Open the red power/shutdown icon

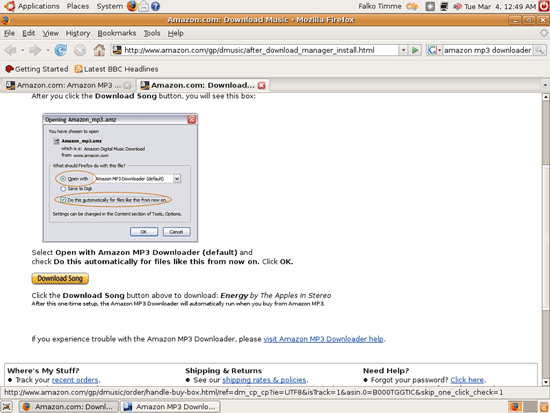coord(544,6)
